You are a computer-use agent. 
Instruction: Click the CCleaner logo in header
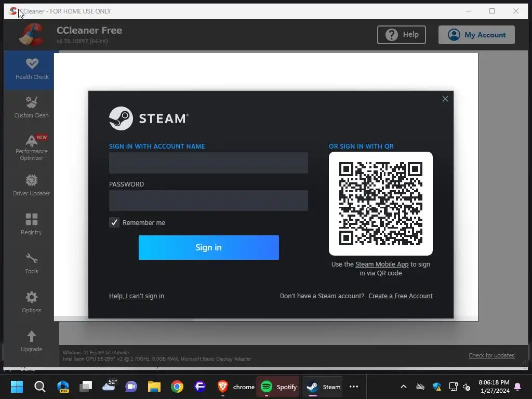[31, 34]
